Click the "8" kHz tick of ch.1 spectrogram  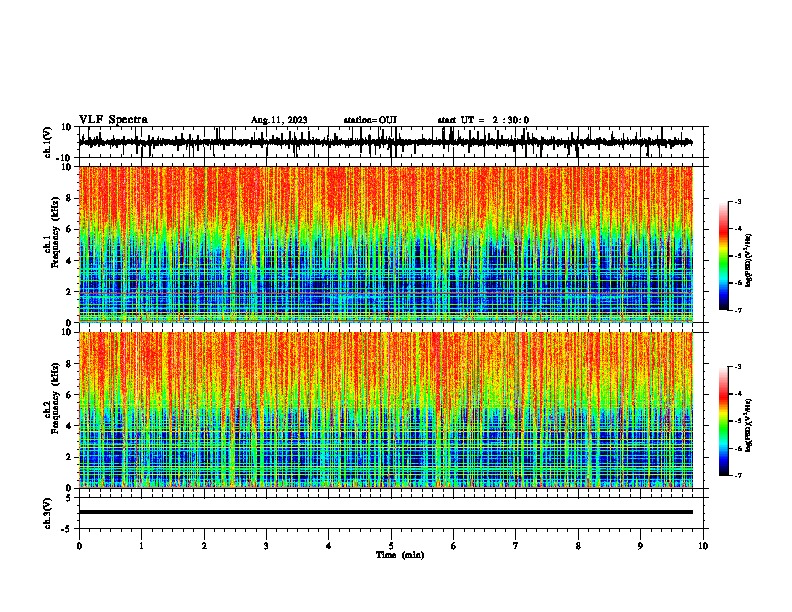[69, 198]
